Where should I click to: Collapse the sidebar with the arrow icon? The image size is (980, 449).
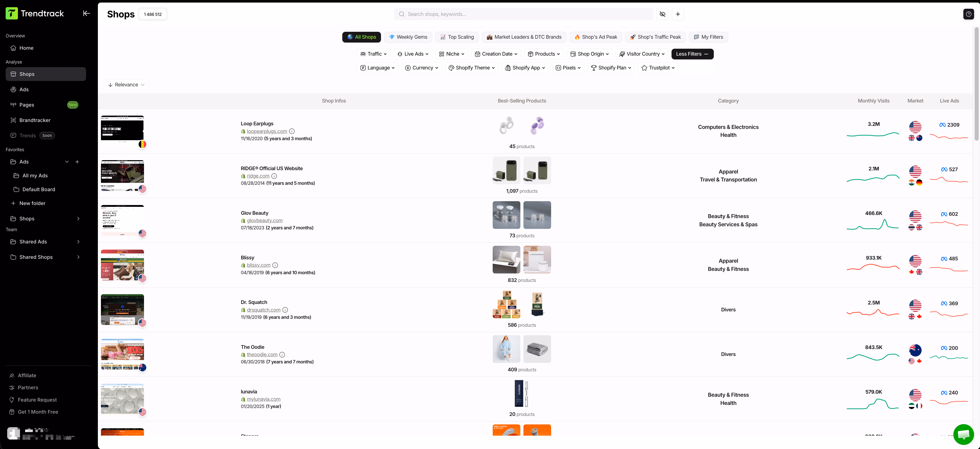(86, 13)
